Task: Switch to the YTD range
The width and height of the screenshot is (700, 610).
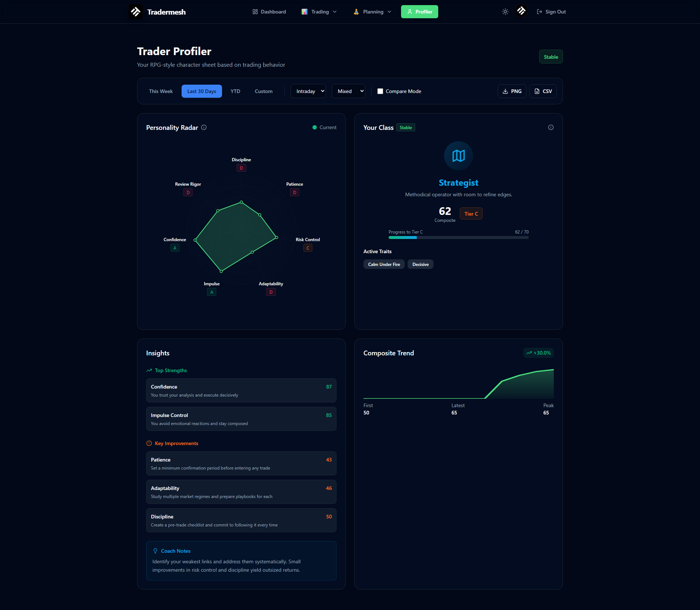Action: click(236, 91)
